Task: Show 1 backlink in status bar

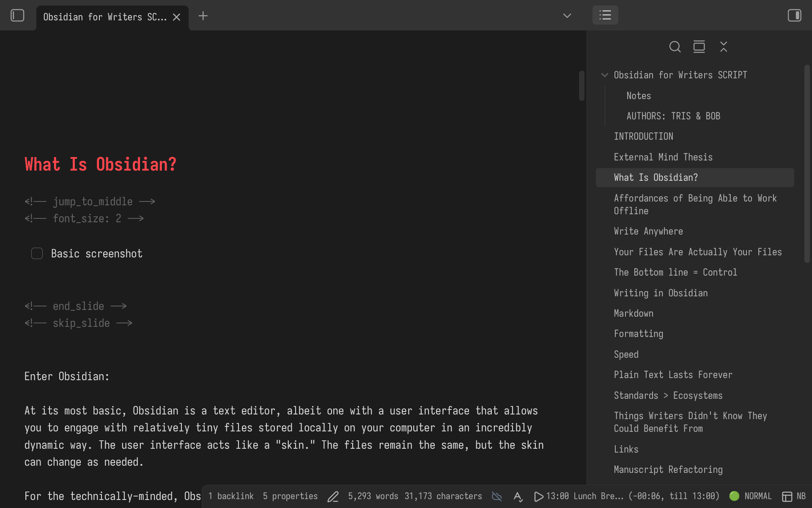Action: pos(231,496)
